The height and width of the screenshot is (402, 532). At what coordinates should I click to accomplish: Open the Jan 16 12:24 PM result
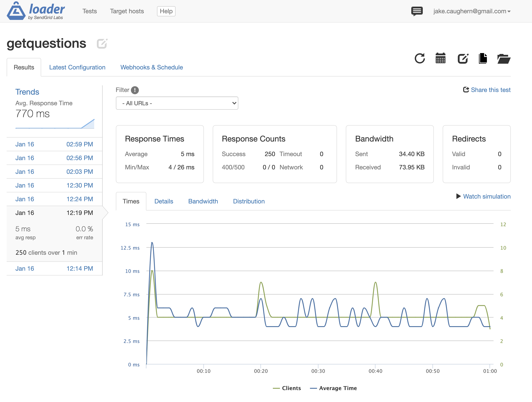tap(54, 199)
